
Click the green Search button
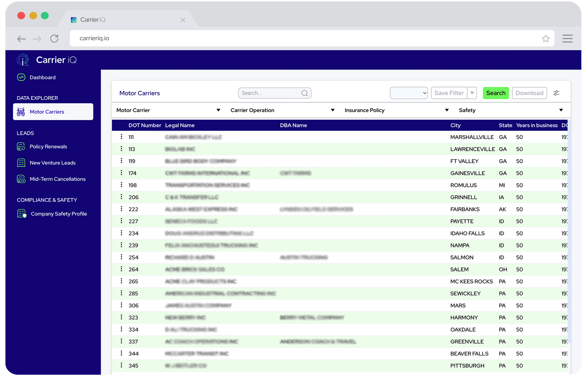coord(496,93)
